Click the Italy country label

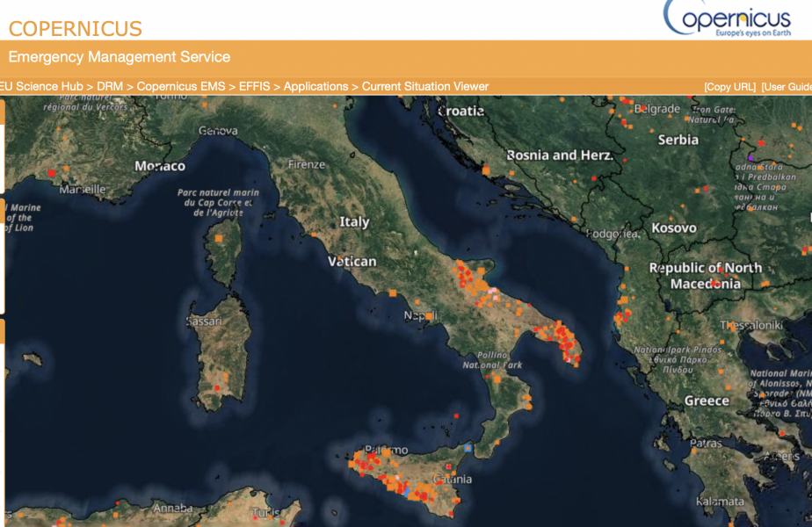click(x=354, y=222)
